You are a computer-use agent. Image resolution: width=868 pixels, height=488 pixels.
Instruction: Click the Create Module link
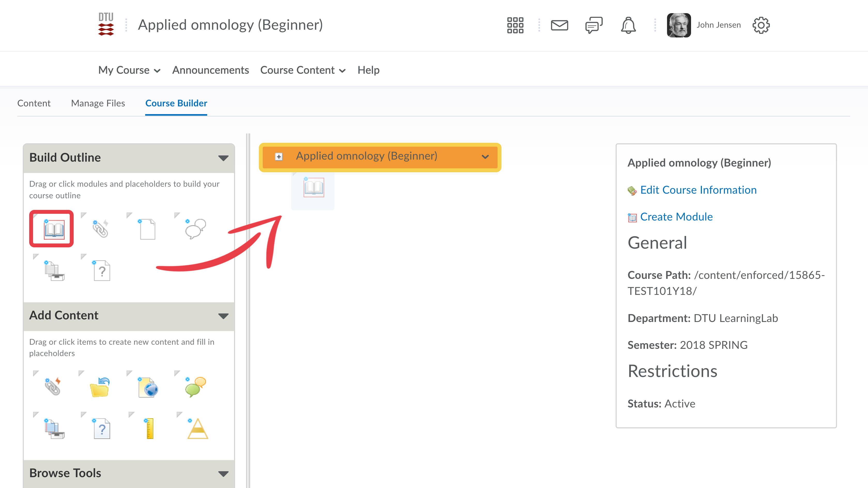pyautogui.click(x=676, y=217)
